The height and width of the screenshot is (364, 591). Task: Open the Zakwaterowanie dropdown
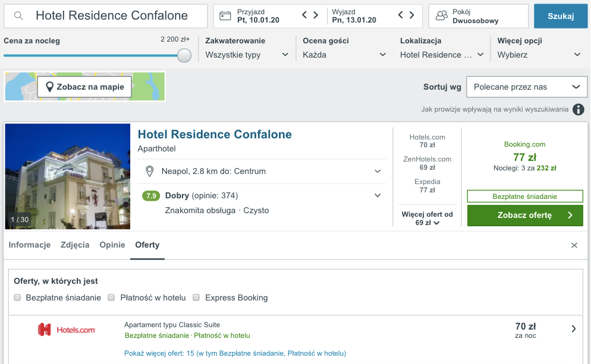(x=247, y=55)
